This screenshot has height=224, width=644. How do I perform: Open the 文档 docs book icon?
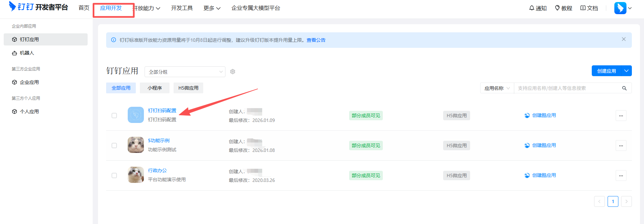tap(589, 8)
